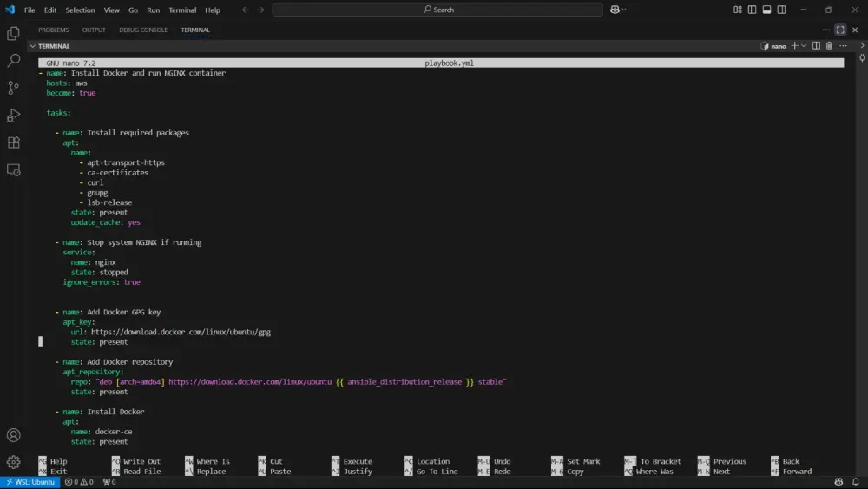This screenshot has height=489, width=868.
Task: Click the WSL: Ubuntu remote indicator
Action: coord(30,482)
